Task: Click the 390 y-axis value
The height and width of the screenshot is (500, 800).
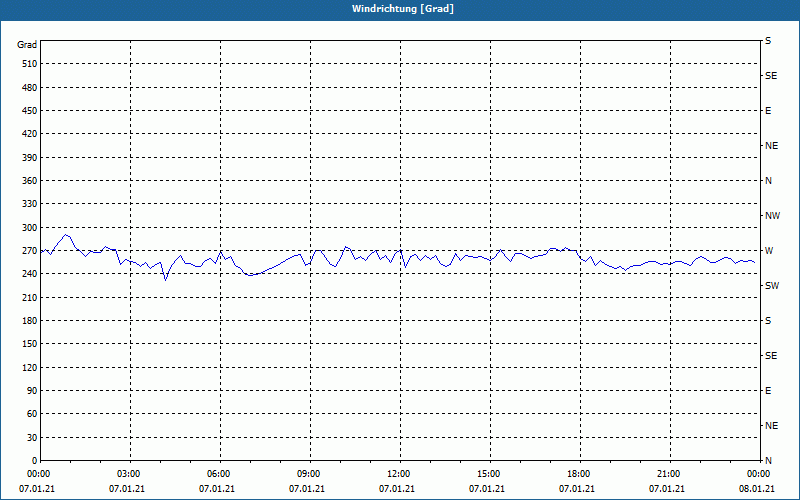Action: [x=30, y=157]
